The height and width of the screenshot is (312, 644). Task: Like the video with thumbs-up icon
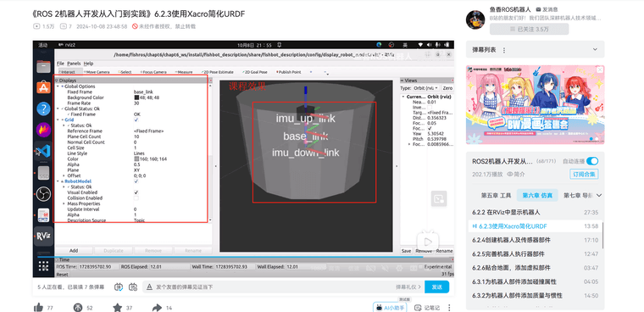pos(39,307)
